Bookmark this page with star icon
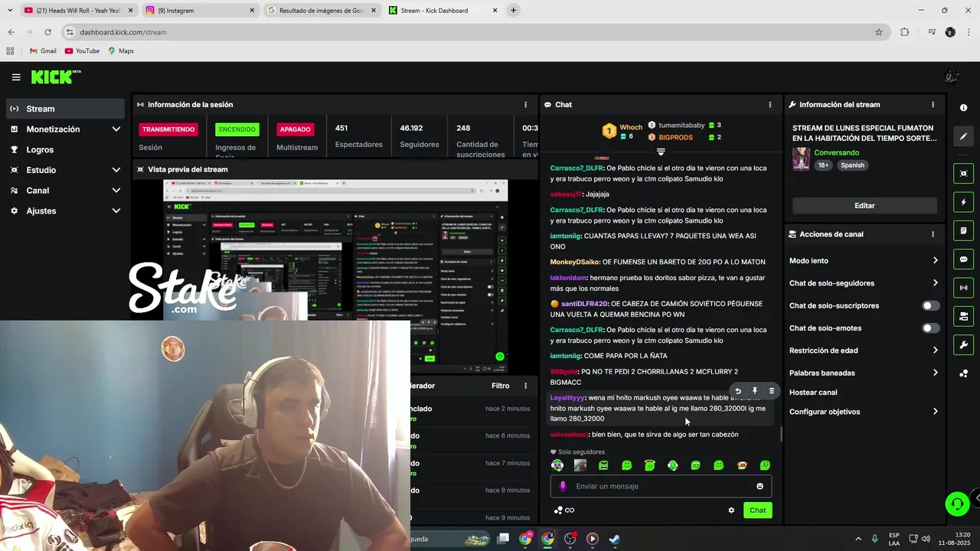This screenshot has height=551, width=980. (879, 32)
